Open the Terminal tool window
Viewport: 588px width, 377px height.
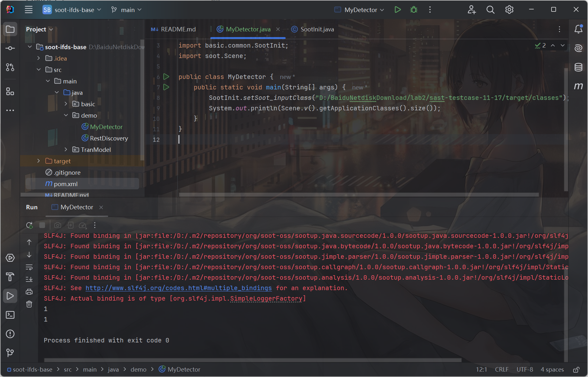(x=10, y=315)
